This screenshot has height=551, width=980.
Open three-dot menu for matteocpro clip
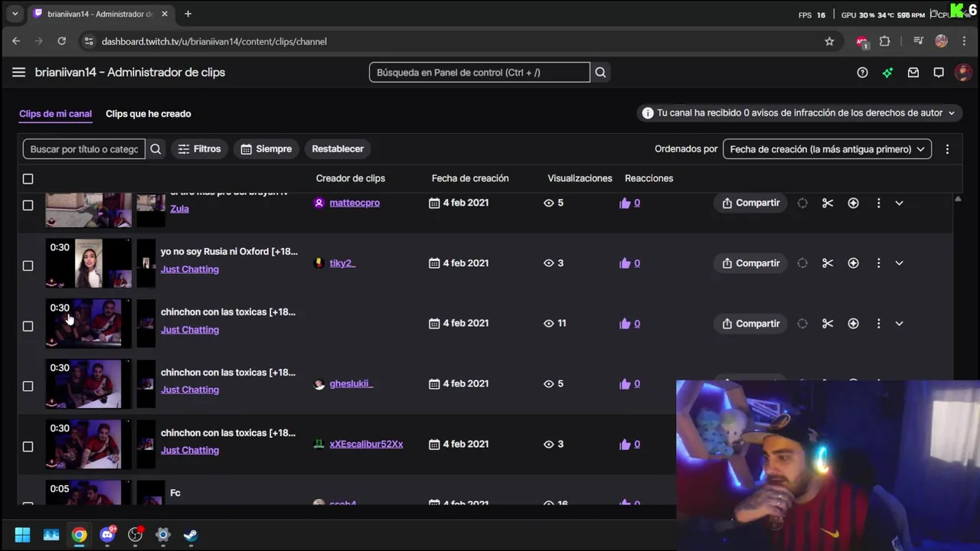pyautogui.click(x=878, y=203)
